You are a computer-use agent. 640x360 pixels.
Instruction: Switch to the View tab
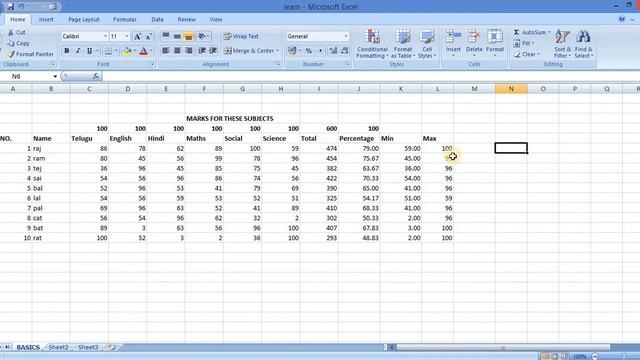pyautogui.click(x=216, y=20)
